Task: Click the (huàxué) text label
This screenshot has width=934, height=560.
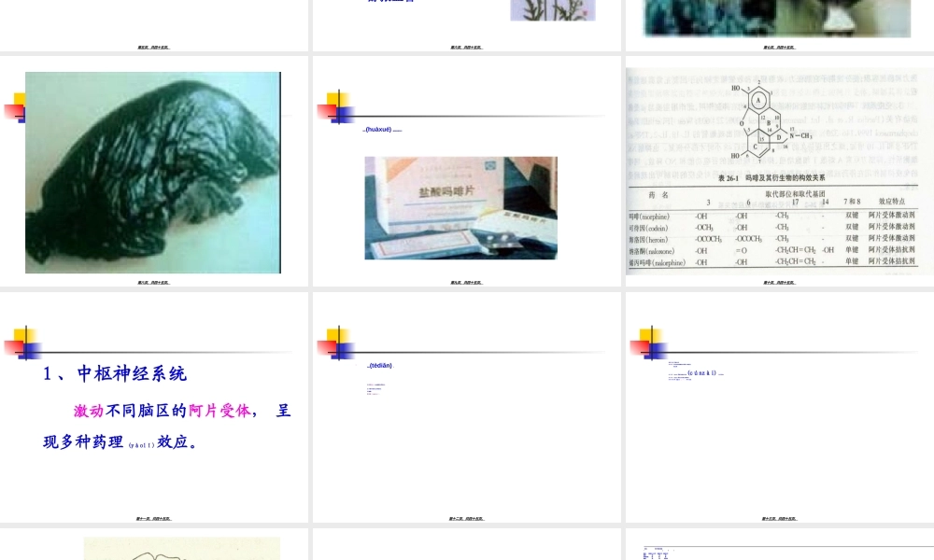Action: (x=382, y=130)
